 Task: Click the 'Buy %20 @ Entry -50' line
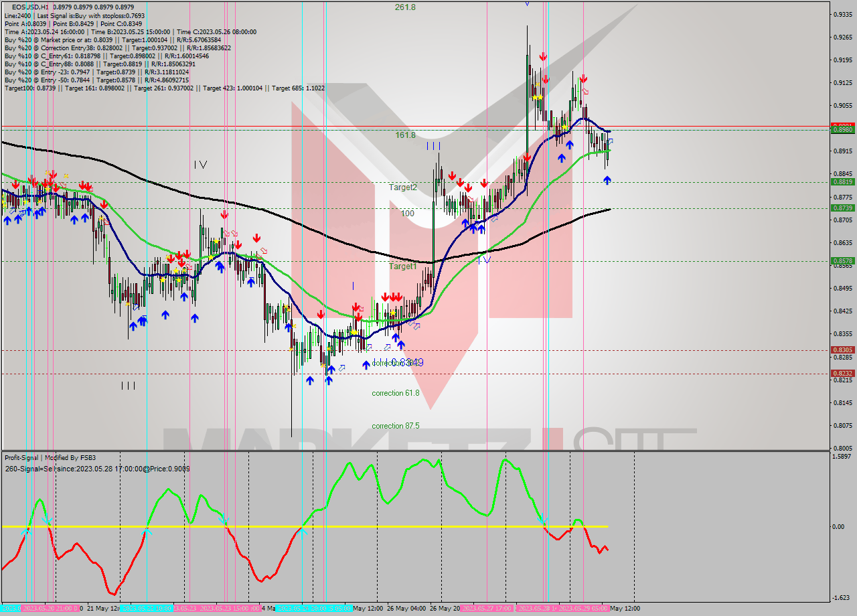point(98,80)
